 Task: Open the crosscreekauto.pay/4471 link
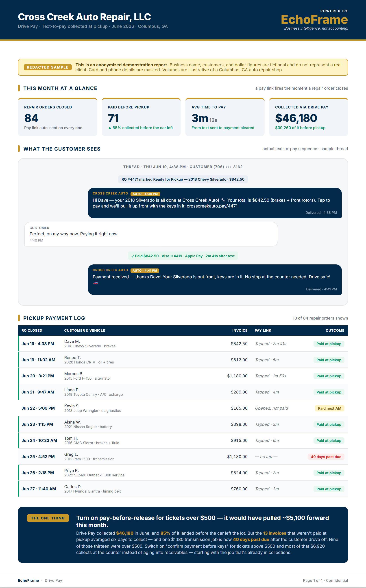[x=212, y=206]
